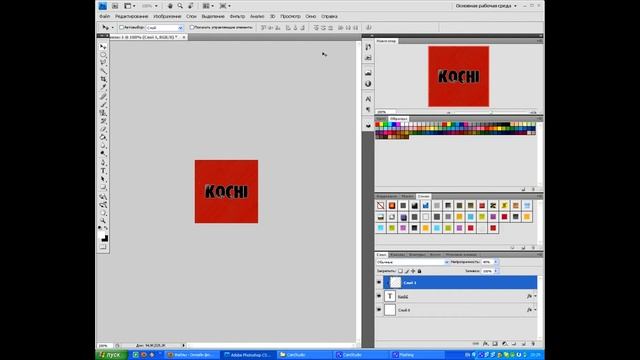Select the Zoom tool in the toolbox
This screenshot has width=640, height=360.
pos(103,221)
